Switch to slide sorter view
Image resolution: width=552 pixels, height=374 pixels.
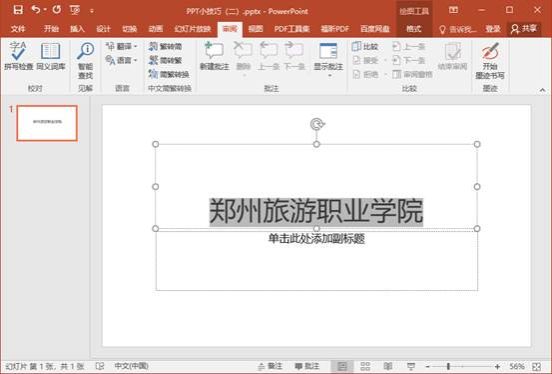(x=365, y=366)
